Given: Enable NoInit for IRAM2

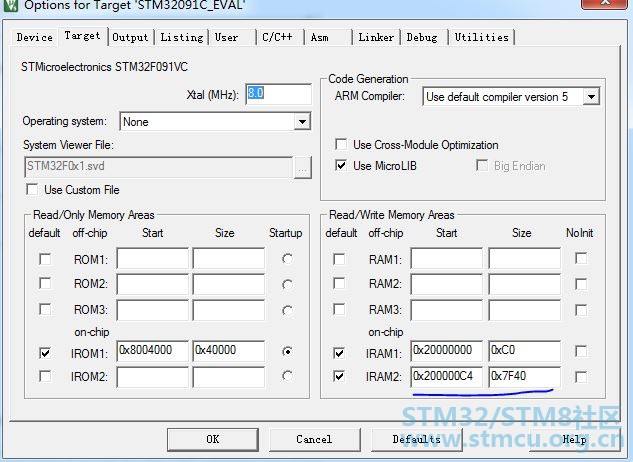Looking at the screenshot, I should (581, 377).
